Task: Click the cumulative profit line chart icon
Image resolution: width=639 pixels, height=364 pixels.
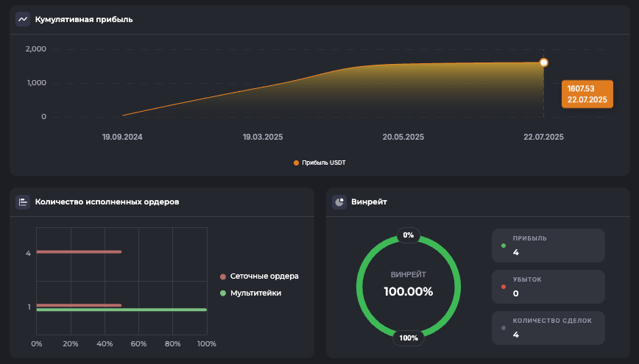Action: [23, 19]
